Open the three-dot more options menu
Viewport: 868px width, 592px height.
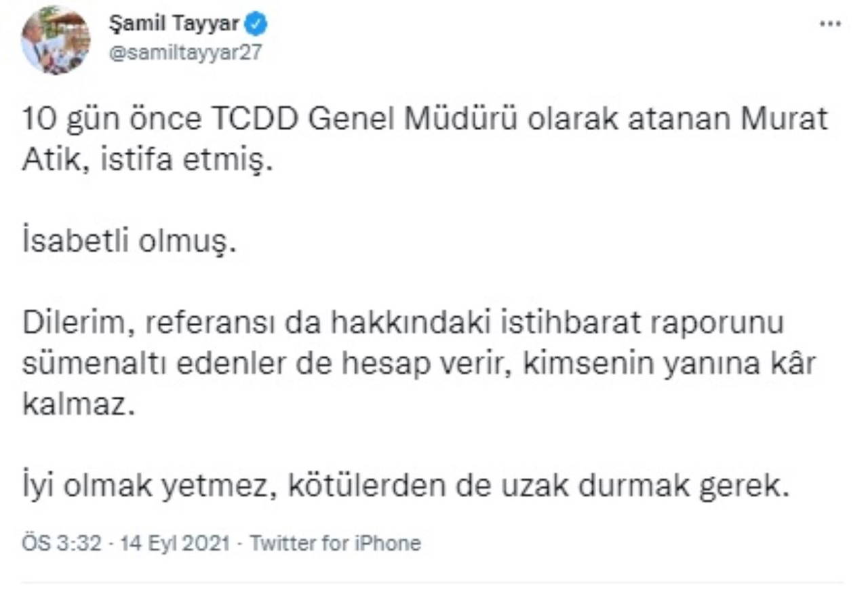830,24
